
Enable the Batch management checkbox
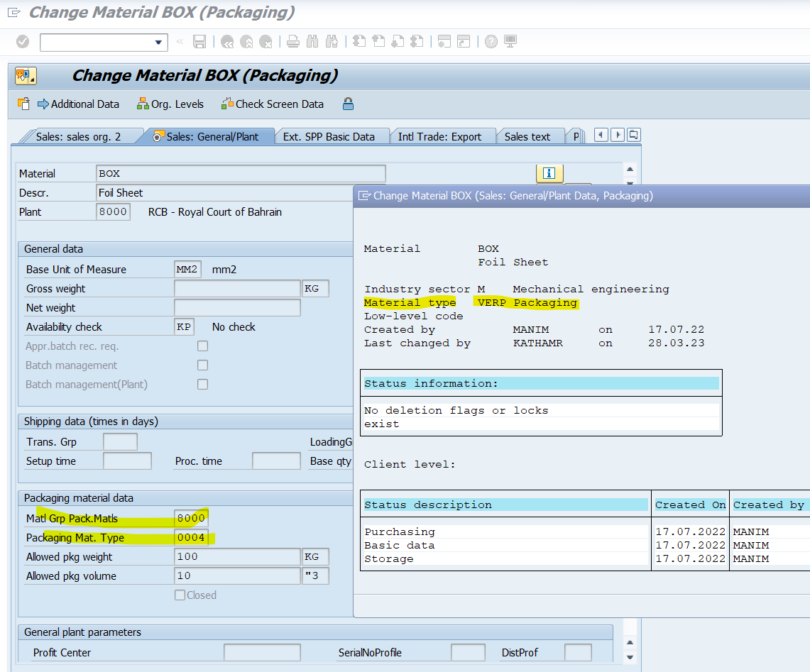(x=202, y=365)
